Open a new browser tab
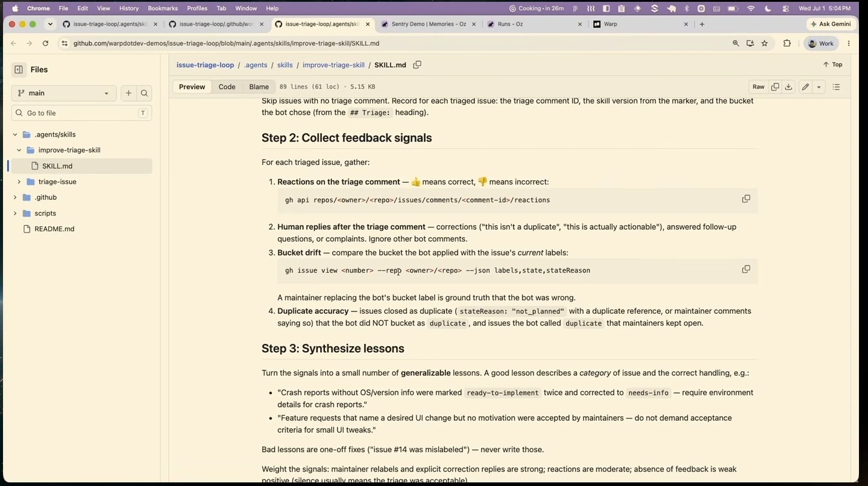Screen dimensions: 868x486 point(702,24)
